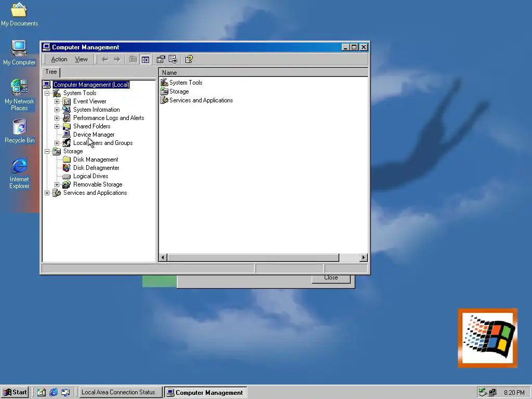The image size is (532, 399).
Task: Click the 8:20 PM clock
Action: click(x=514, y=393)
